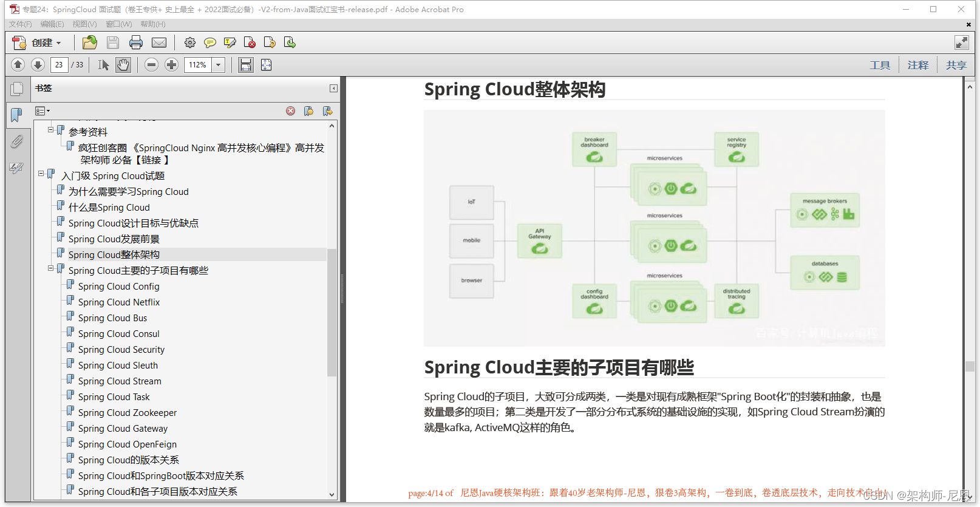Open the 编辑(E) menu
This screenshot has height=507, width=980.
click(x=52, y=24)
